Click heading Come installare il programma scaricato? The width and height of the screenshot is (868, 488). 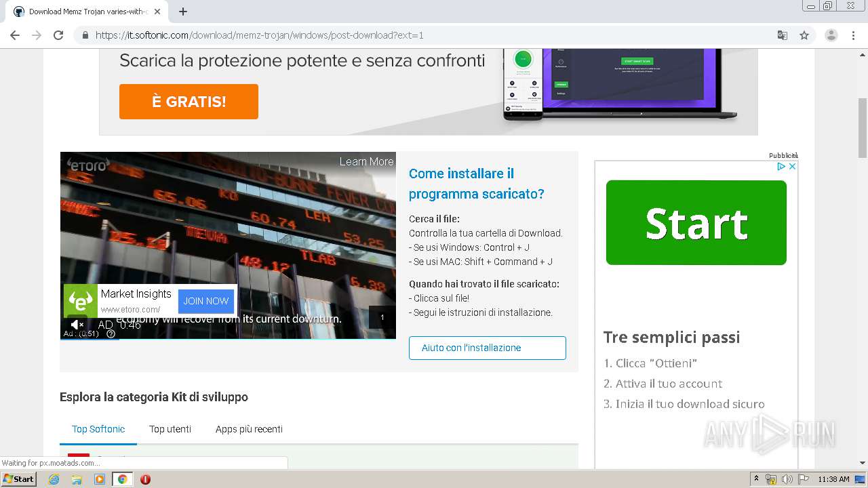click(477, 184)
